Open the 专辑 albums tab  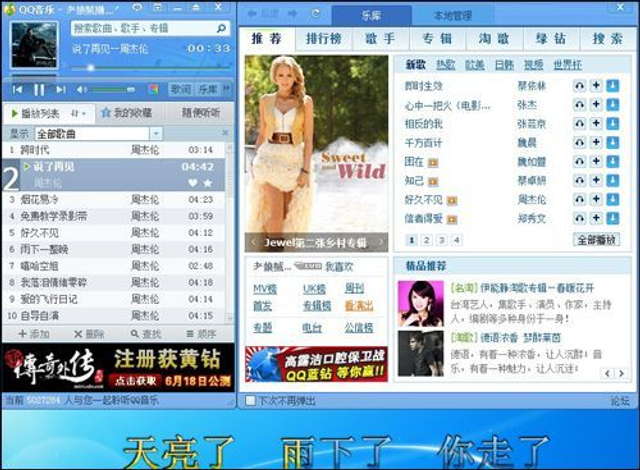point(437,39)
